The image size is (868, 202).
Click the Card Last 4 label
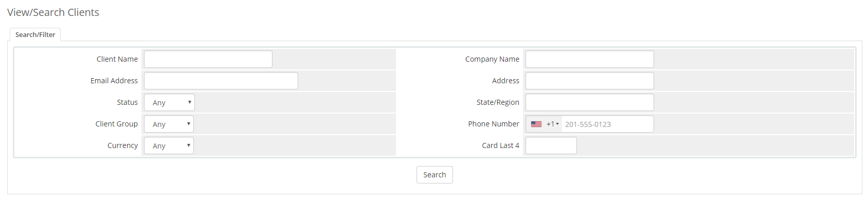(500, 145)
